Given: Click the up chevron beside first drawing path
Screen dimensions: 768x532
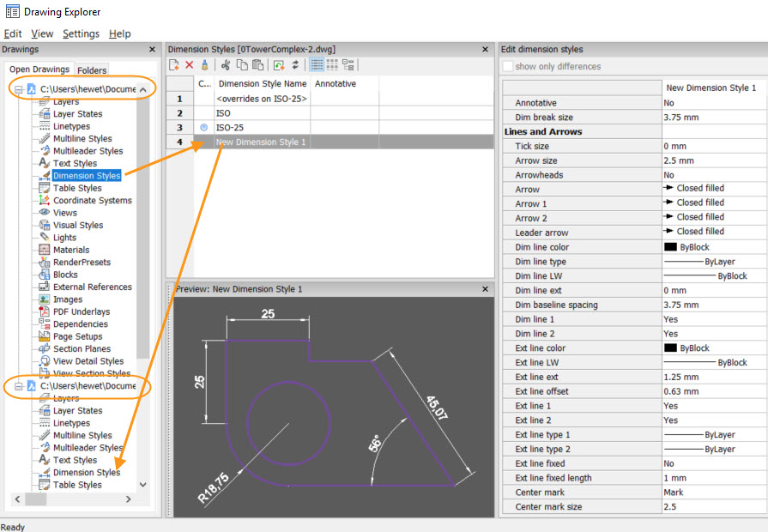Looking at the screenshot, I should tap(143, 89).
